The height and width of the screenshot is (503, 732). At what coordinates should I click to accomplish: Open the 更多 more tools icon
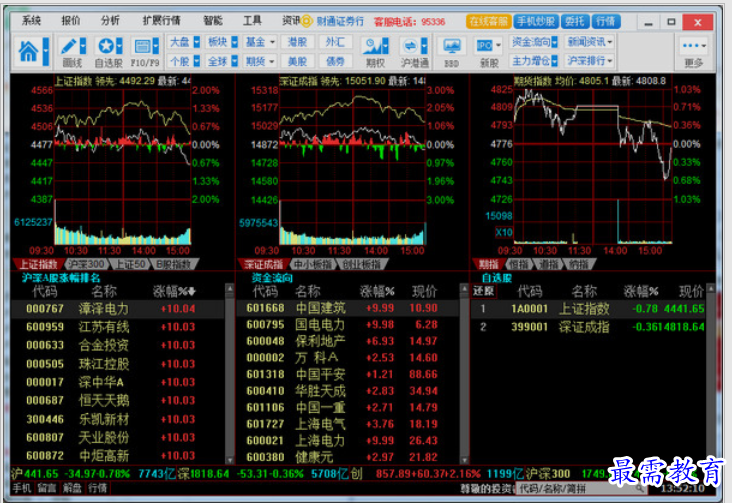point(694,50)
